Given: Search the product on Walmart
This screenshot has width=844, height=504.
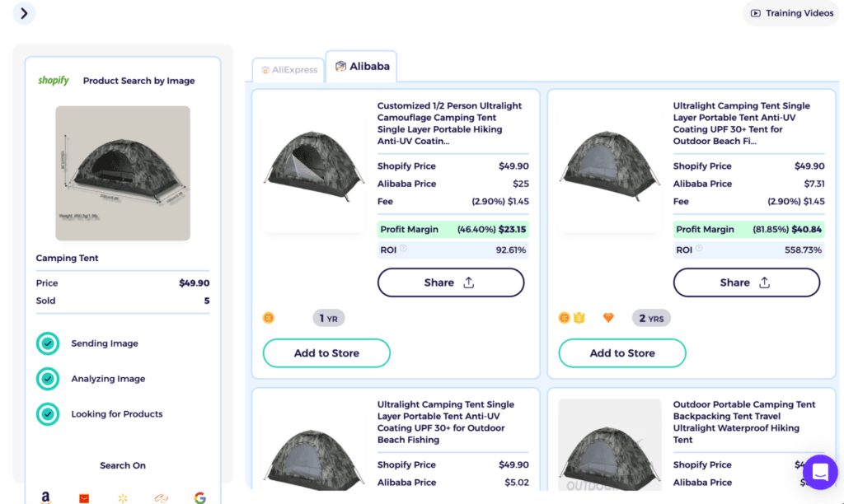Looking at the screenshot, I should point(122,497).
